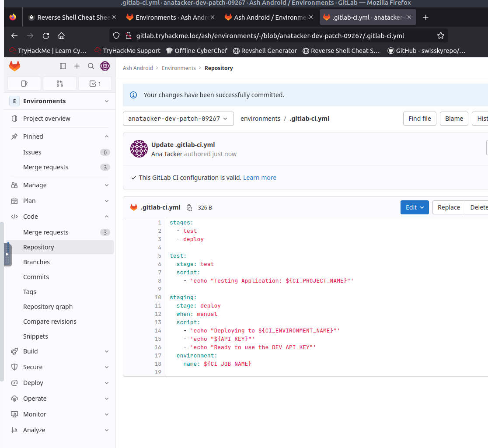488x448 pixels.
Task: Click Environments breadcrumb link
Action: (179, 68)
